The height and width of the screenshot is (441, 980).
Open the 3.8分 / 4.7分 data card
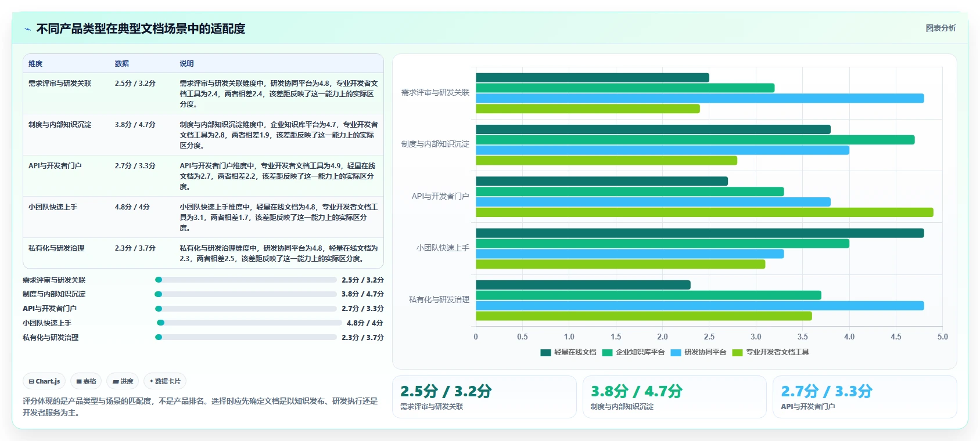(x=674, y=397)
